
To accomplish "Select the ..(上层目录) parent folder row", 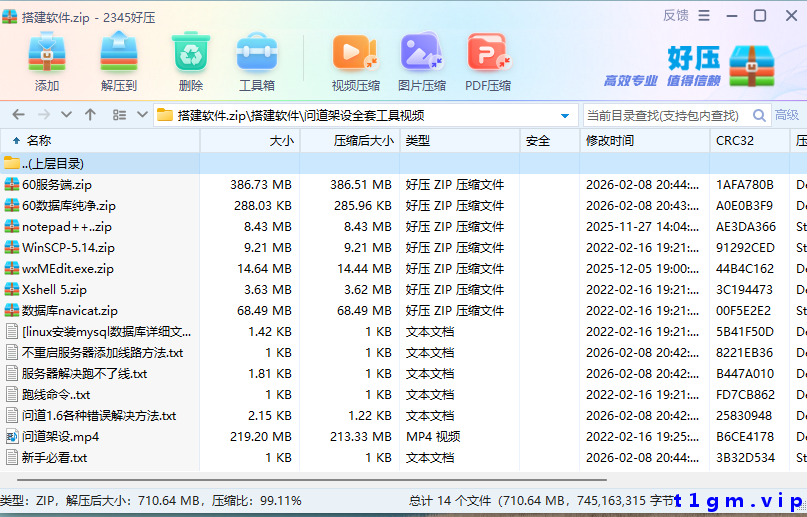I will pyautogui.click(x=404, y=164).
